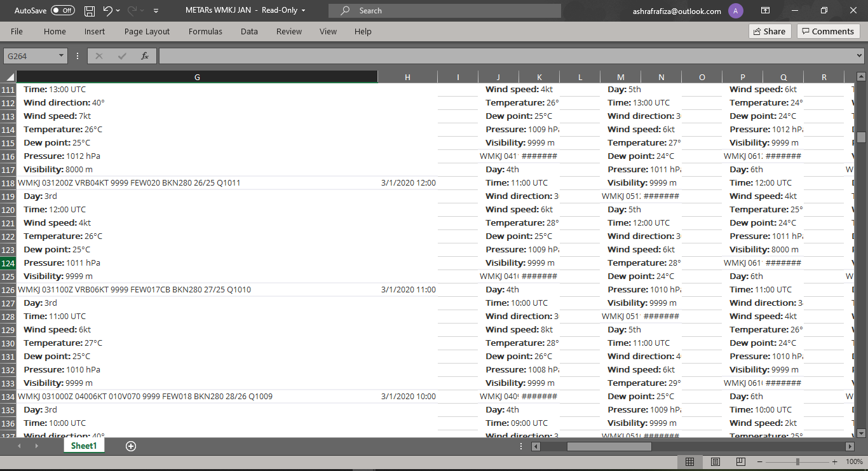This screenshot has height=471, width=868.
Task: Select Page Layout view from the status bar
Action: (715, 461)
